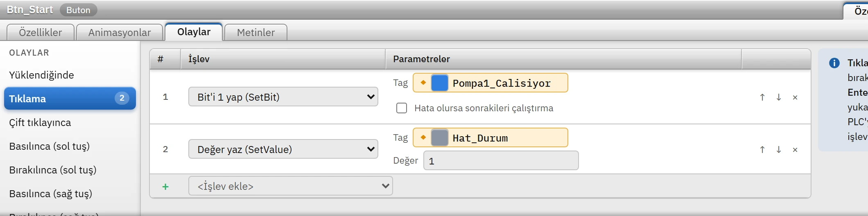Click the Btn_Start title text
The width and height of the screenshot is (868, 216).
[30, 9]
